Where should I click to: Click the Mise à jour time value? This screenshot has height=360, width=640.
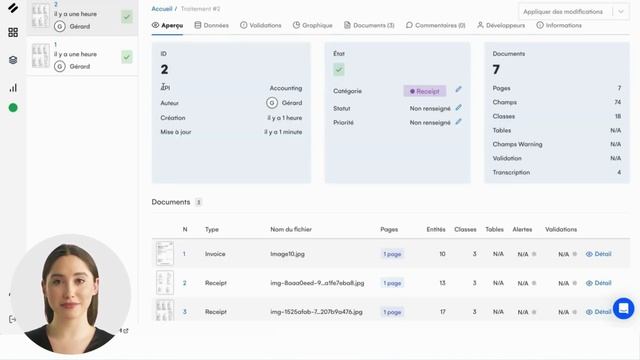click(x=283, y=132)
